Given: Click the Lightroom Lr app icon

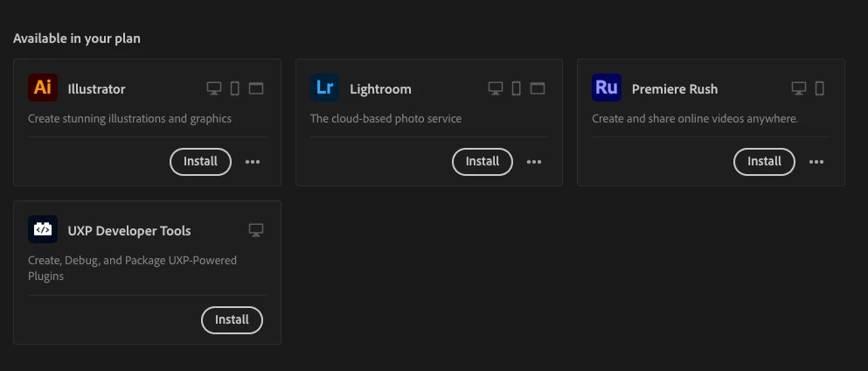Looking at the screenshot, I should tap(325, 87).
